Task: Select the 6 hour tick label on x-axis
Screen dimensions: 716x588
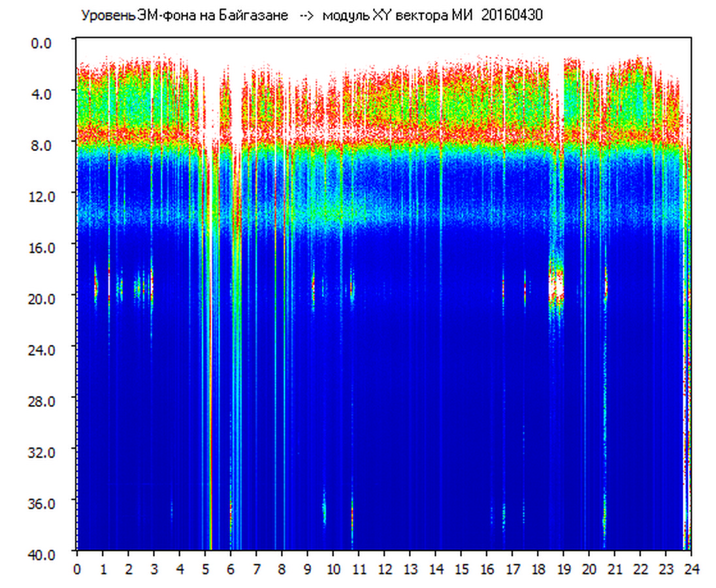Action: coord(231,569)
